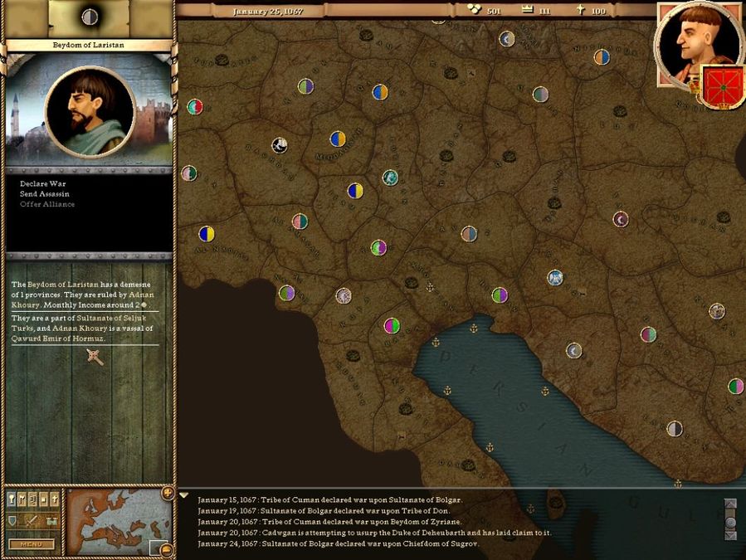Click the log entry about Beydom of Zyriane
Viewport: 746px width, 560px height.
click(x=329, y=522)
